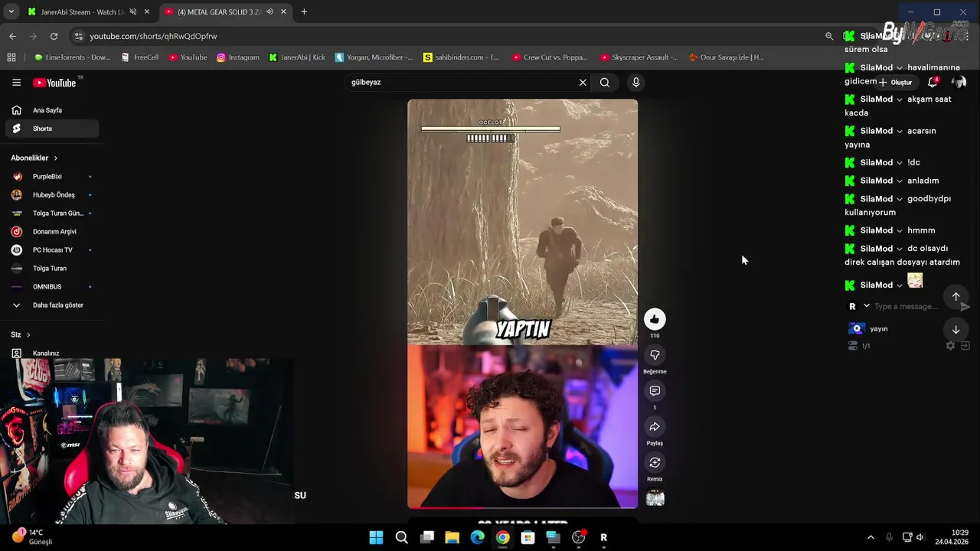Open chat identity dropdown beside R
The width and height of the screenshot is (980, 551).
[x=866, y=306]
